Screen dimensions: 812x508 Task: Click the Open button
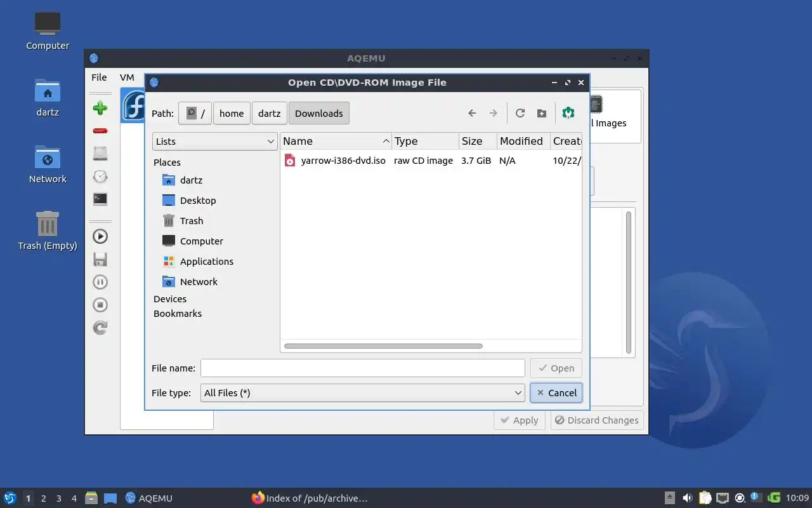click(x=556, y=368)
